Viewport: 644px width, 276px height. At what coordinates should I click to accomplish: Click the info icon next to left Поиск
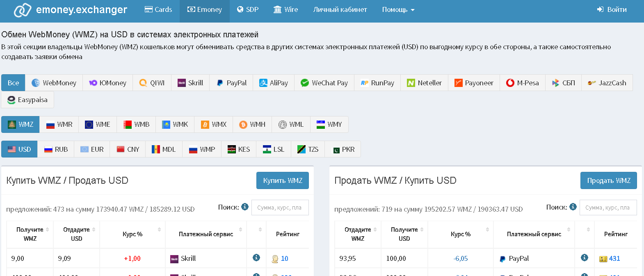coord(245,207)
